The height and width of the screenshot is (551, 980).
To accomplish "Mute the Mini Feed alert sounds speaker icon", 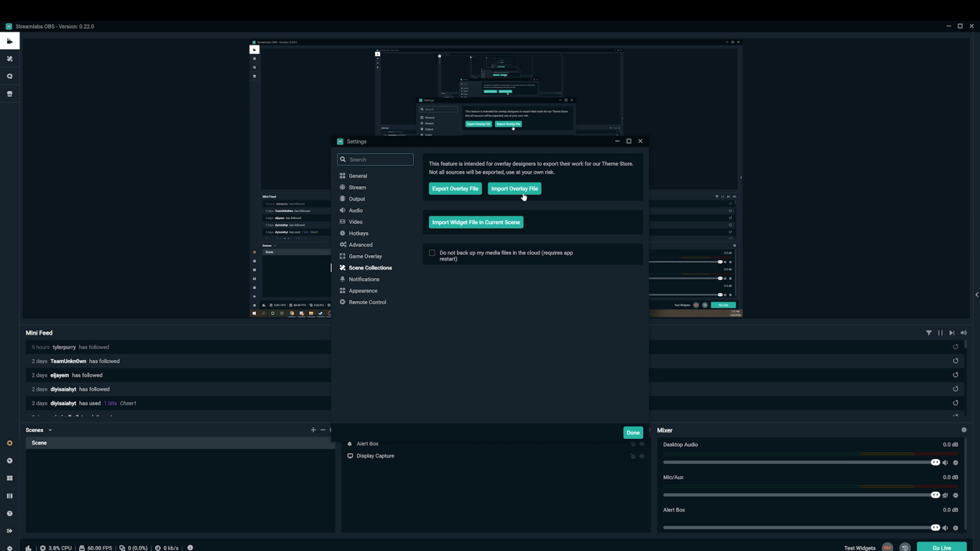I will (x=964, y=332).
